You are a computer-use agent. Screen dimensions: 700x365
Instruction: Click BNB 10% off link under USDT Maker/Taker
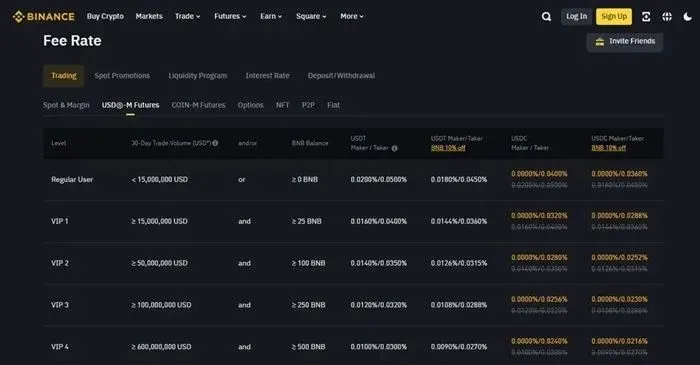coord(448,148)
